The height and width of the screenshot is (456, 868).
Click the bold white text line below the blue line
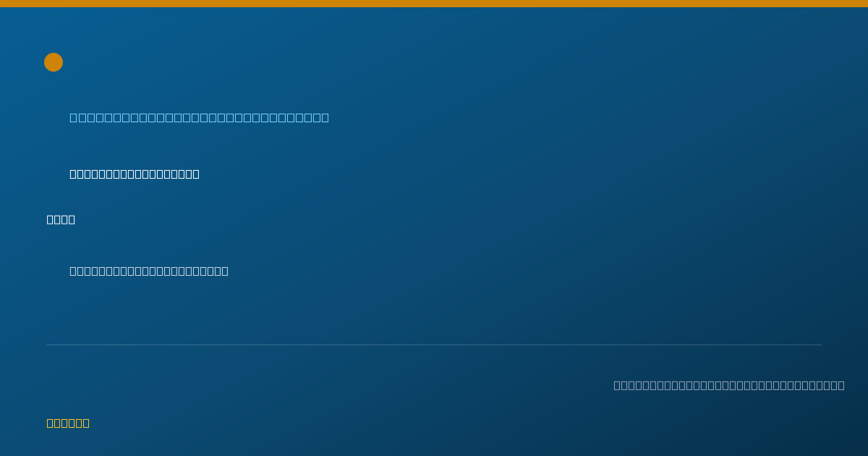[x=135, y=174]
